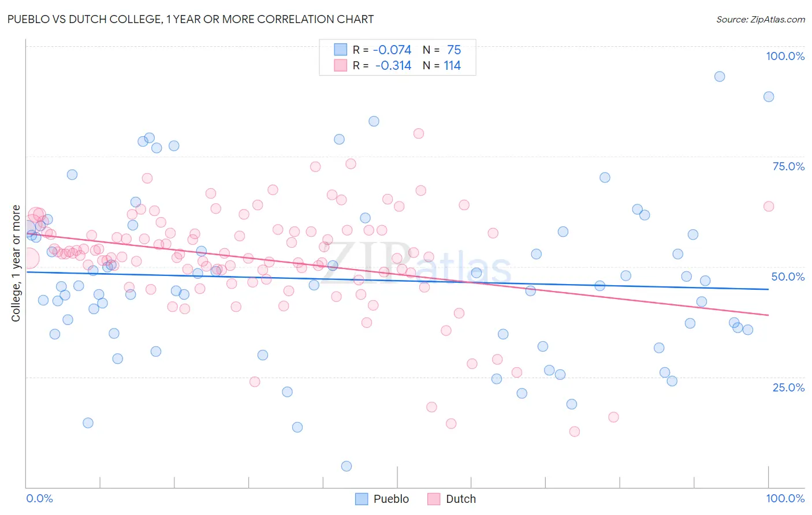
Task: Click the 100.0% y-axis label
Action: [x=785, y=56]
